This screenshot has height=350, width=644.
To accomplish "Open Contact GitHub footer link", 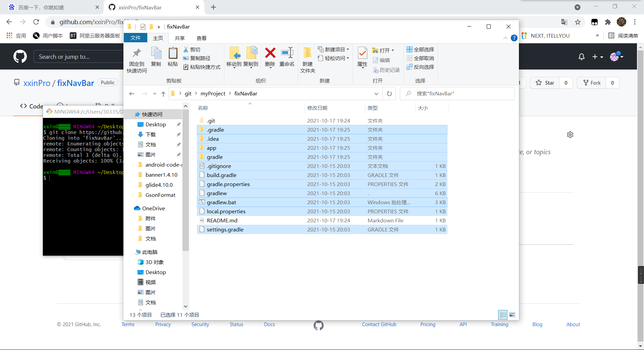I will [x=379, y=324].
